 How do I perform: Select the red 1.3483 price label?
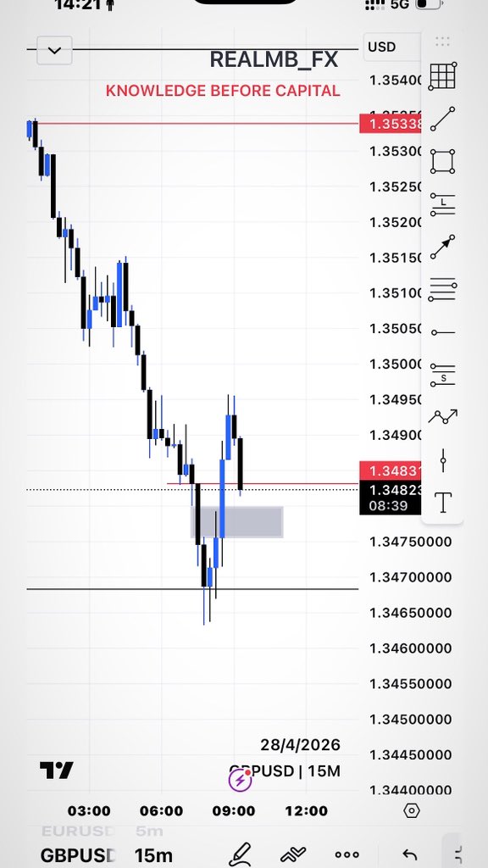391,470
